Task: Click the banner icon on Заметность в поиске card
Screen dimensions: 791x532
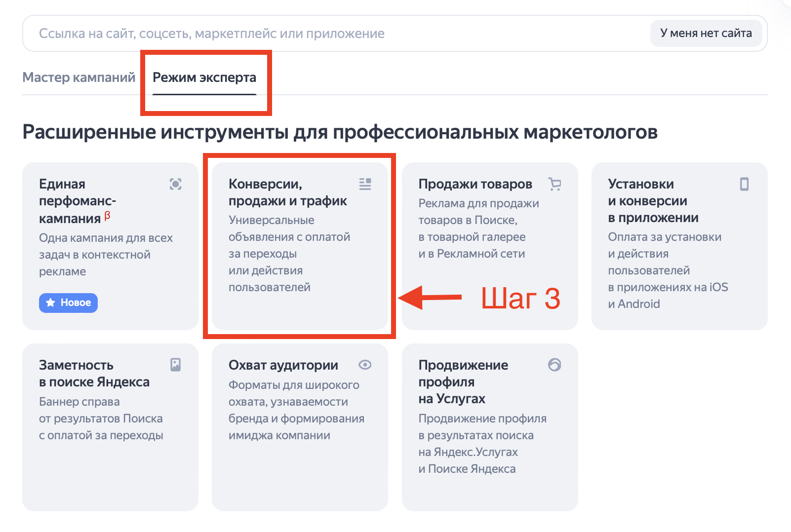Action: [175, 365]
